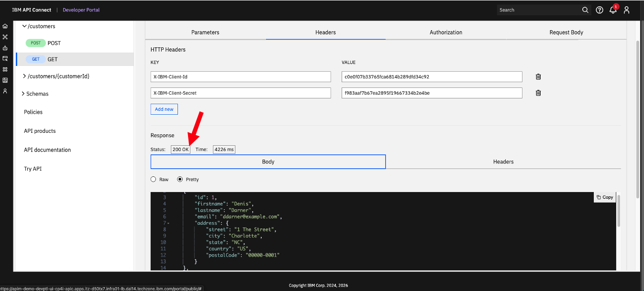Click the Add new header button

(x=164, y=109)
